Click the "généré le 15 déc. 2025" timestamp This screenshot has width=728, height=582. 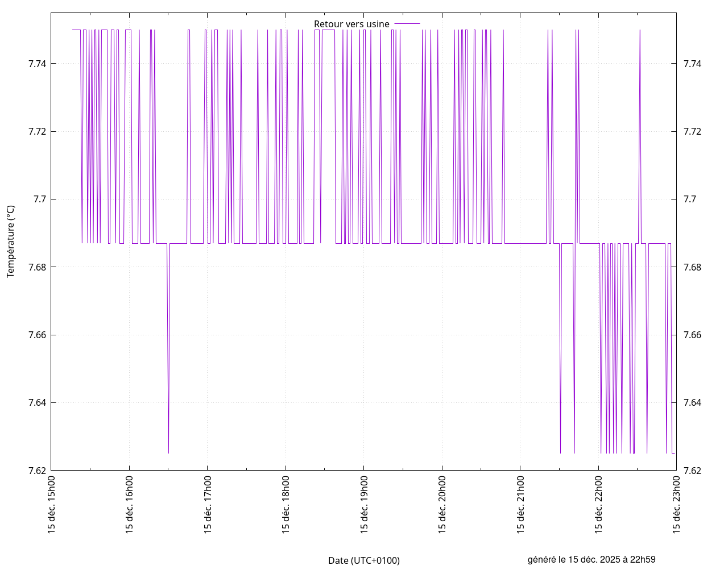click(591, 559)
